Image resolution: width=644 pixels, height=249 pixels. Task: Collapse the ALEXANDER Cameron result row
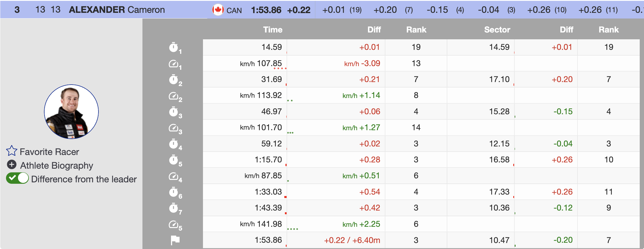point(117,10)
